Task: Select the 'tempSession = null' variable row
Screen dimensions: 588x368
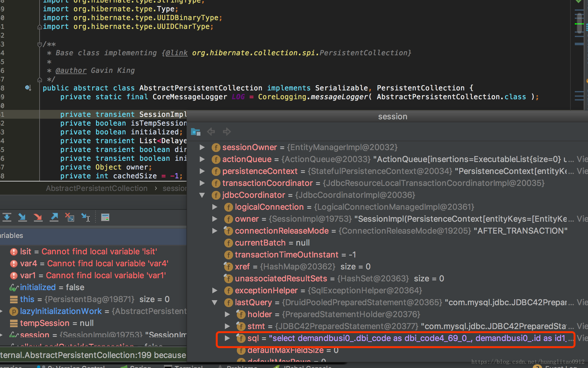Action: click(93, 323)
